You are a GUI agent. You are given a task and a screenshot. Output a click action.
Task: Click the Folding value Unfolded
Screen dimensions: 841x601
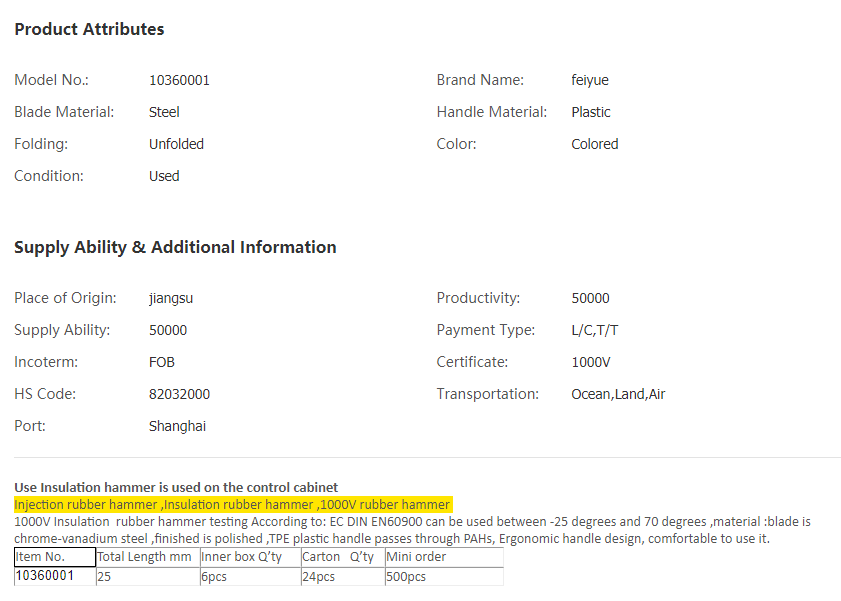[176, 144]
